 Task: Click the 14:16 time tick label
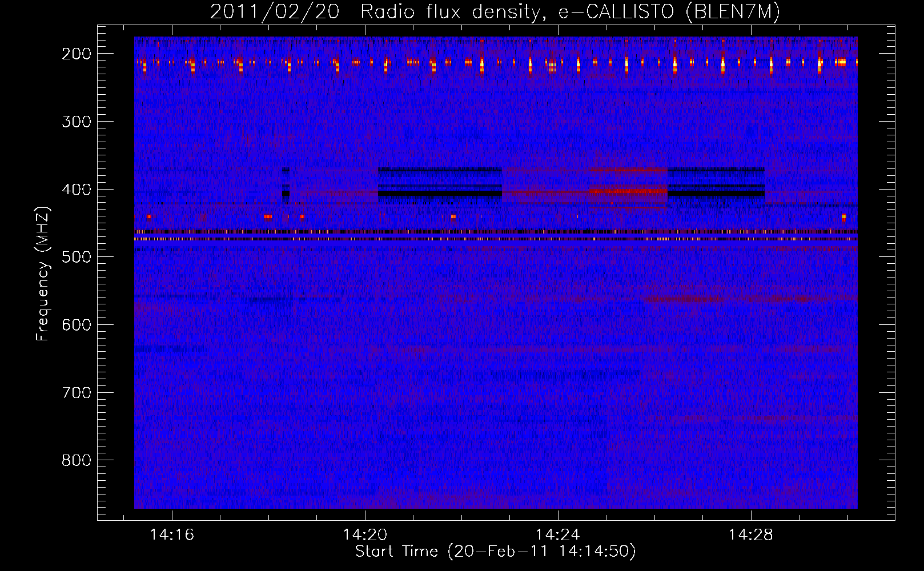pos(172,535)
